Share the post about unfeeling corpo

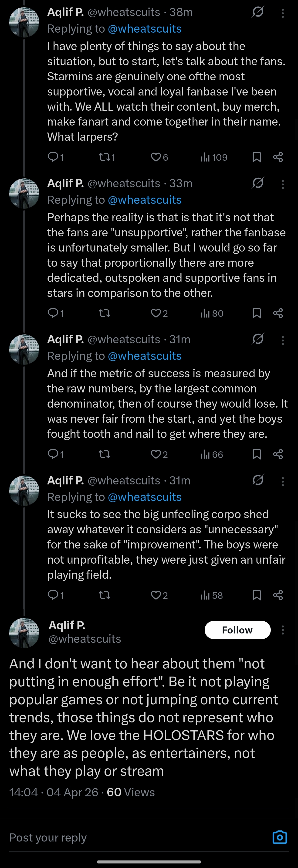(x=278, y=596)
